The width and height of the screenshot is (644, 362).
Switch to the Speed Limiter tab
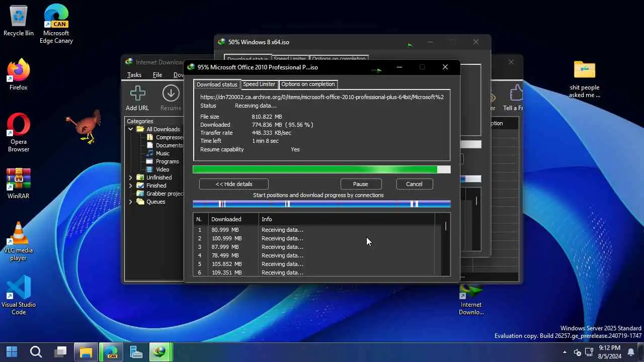click(259, 84)
